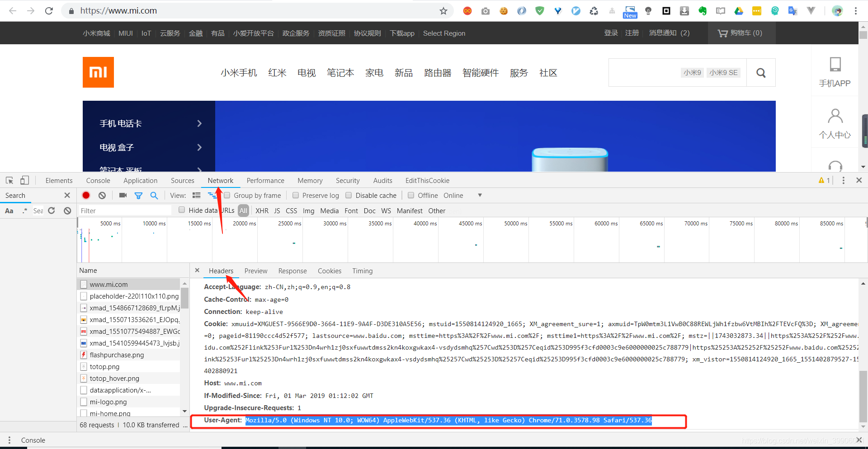Open the Timing tab of request
The image size is (868, 449).
pyautogui.click(x=363, y=271)
